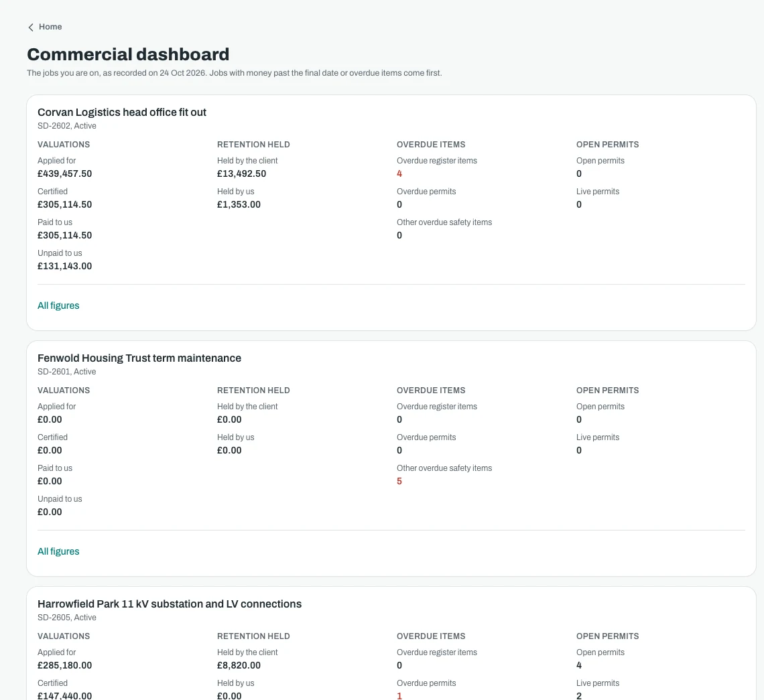Select Corvan's Certified £305,114.50 value

click(65, 204)
